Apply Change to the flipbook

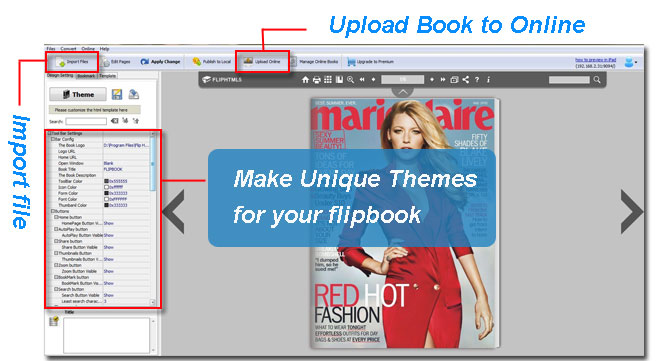pyautogui.click(x=160, y=62)
